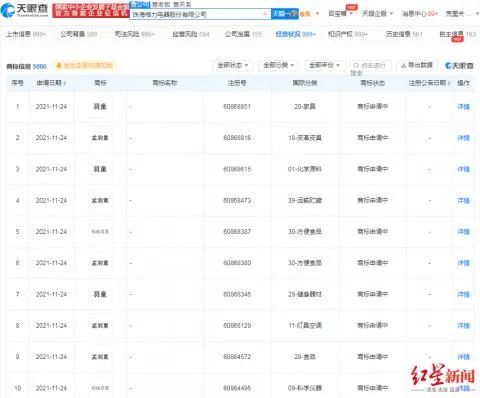Select the 20-家具 classification cell

click(x=305, y=107)
